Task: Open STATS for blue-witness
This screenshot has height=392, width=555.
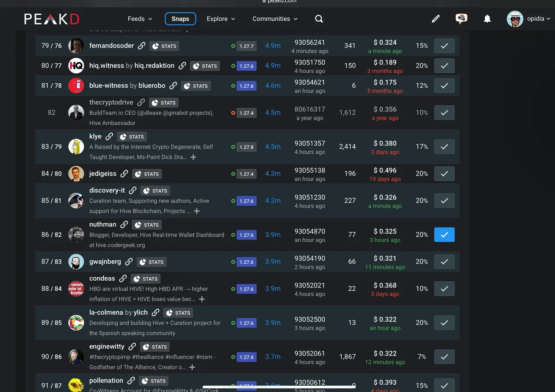Action: (x=196, y=86)
